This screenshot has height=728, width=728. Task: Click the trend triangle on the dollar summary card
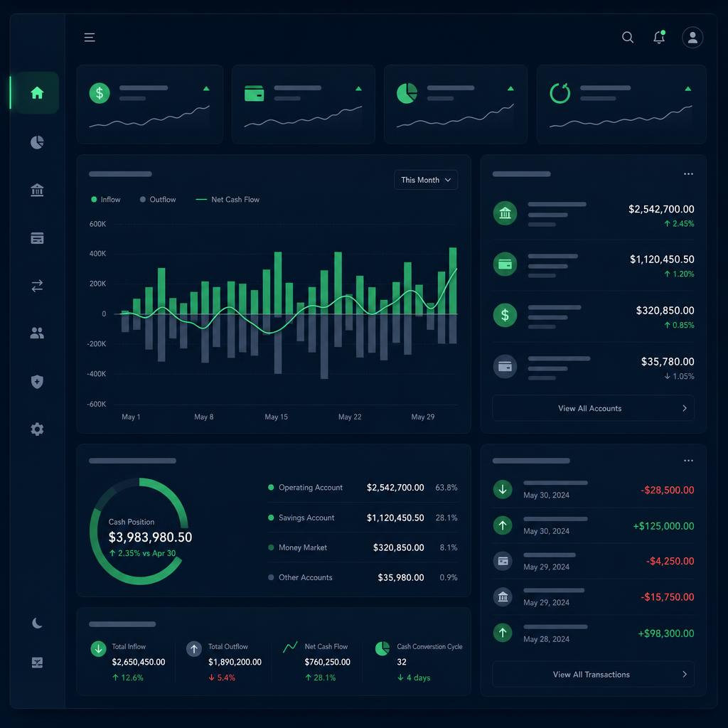(206, 89)
